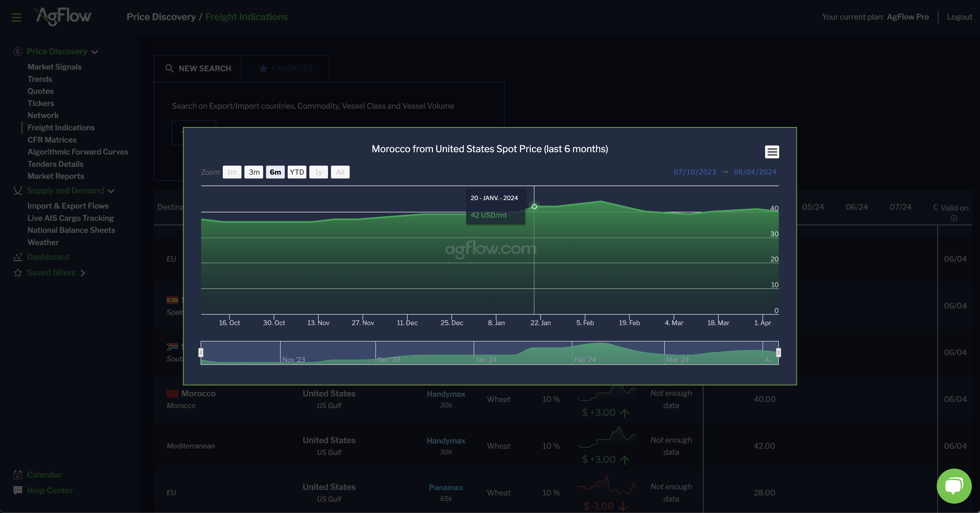The image size is (980, 513).
Task: Click Freight Indications breadcrumb link
Action: click(246, 17)
